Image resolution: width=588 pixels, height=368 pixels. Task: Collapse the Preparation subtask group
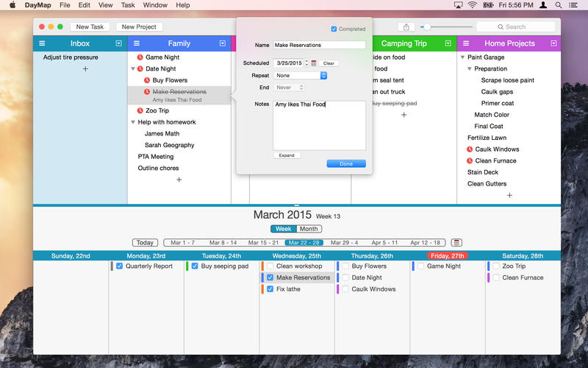coord(469,68)
